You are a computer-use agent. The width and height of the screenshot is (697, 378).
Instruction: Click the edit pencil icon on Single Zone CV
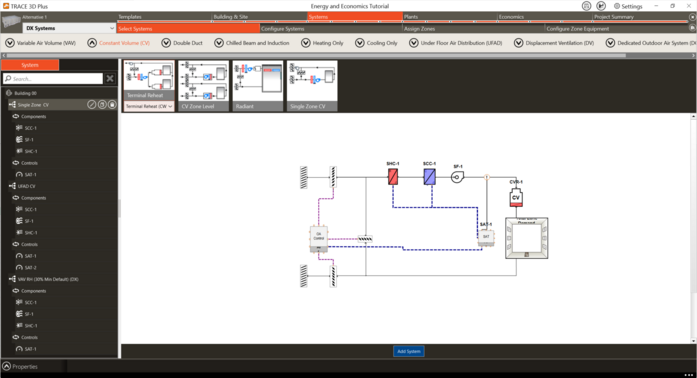point(91,105)
